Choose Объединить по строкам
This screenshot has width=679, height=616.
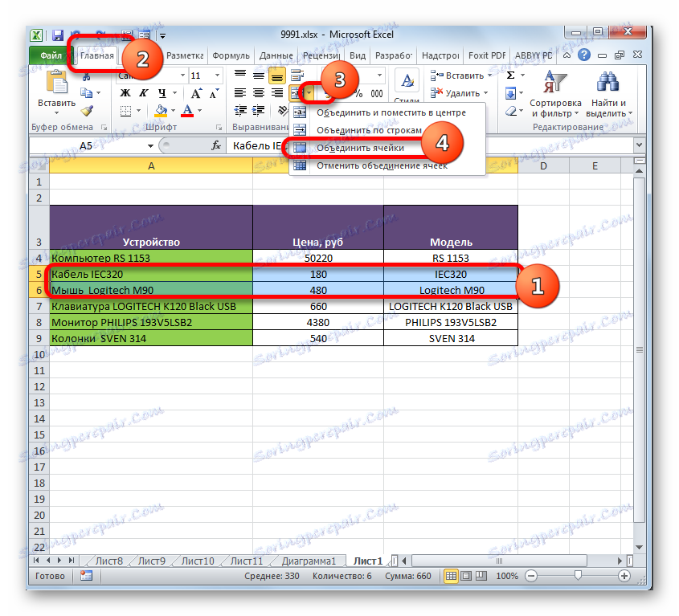click(387, 130)
